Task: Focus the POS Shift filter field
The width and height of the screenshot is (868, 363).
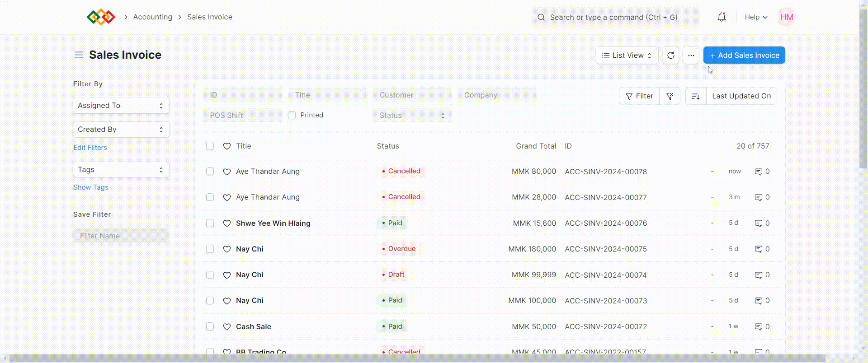Action: [242, 116]
